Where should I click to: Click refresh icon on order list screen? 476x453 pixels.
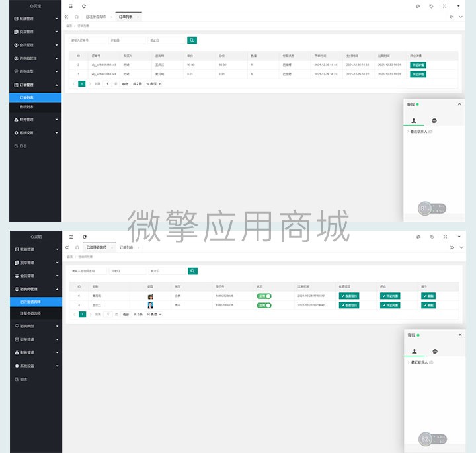[x=84, y=6]
